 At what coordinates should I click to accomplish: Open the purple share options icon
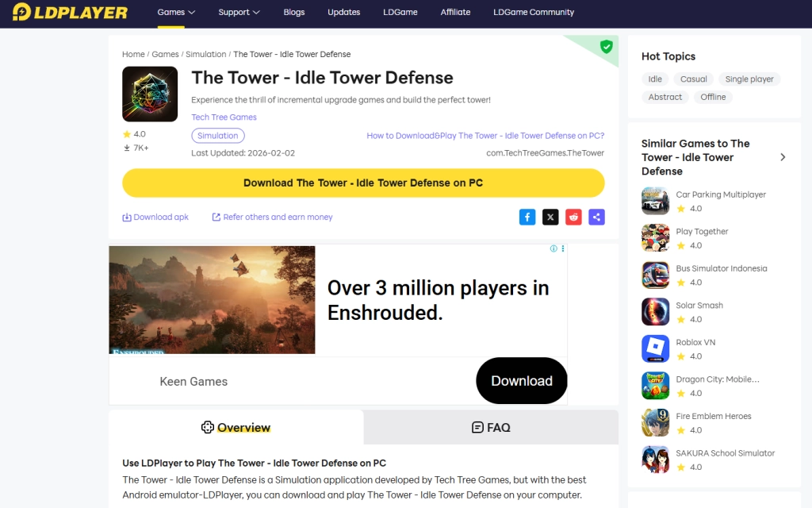pyautogui.click(x=596, y=217)
